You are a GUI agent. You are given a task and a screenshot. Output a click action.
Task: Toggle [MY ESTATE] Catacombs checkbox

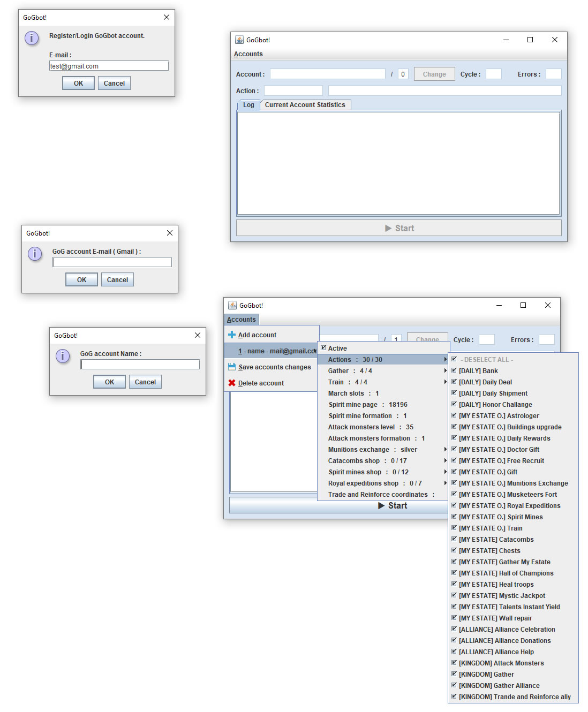(x=454, y=539)
